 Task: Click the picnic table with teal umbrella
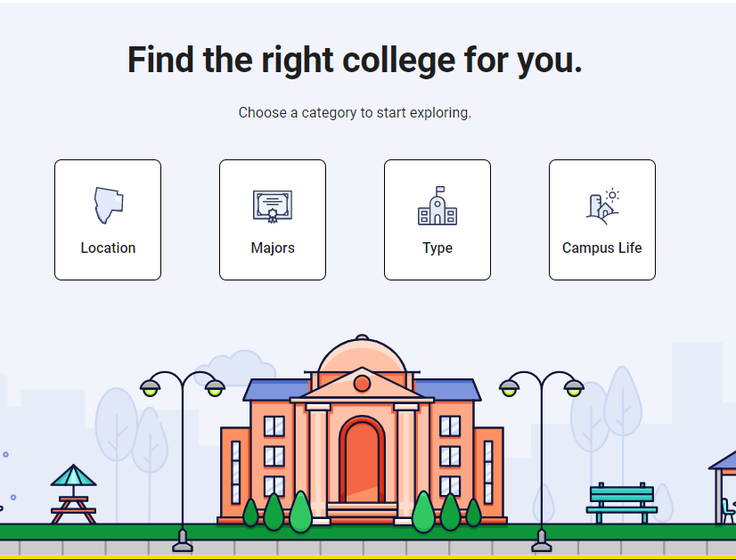(73, 493)
